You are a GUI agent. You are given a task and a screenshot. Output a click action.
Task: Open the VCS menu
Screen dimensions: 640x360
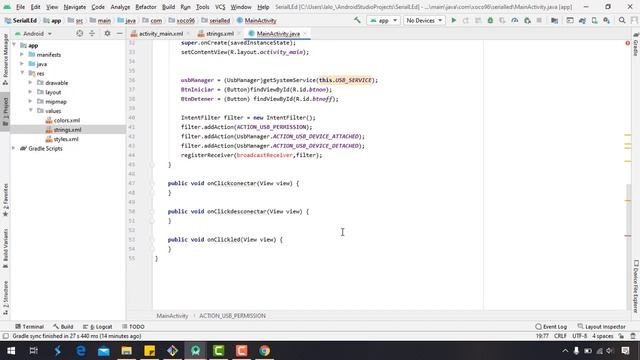point(220,7)
